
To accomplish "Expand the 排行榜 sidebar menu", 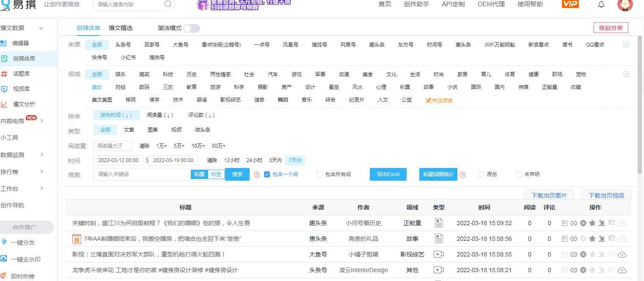I will (42, 171).
